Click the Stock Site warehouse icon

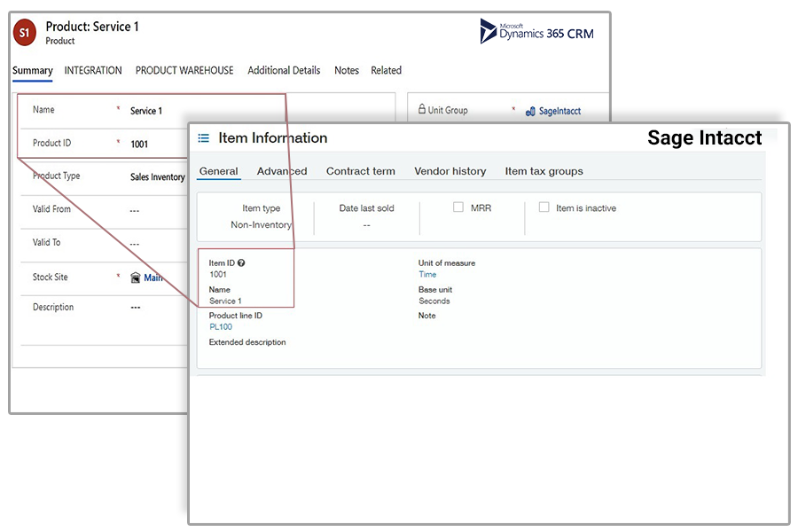135,278
